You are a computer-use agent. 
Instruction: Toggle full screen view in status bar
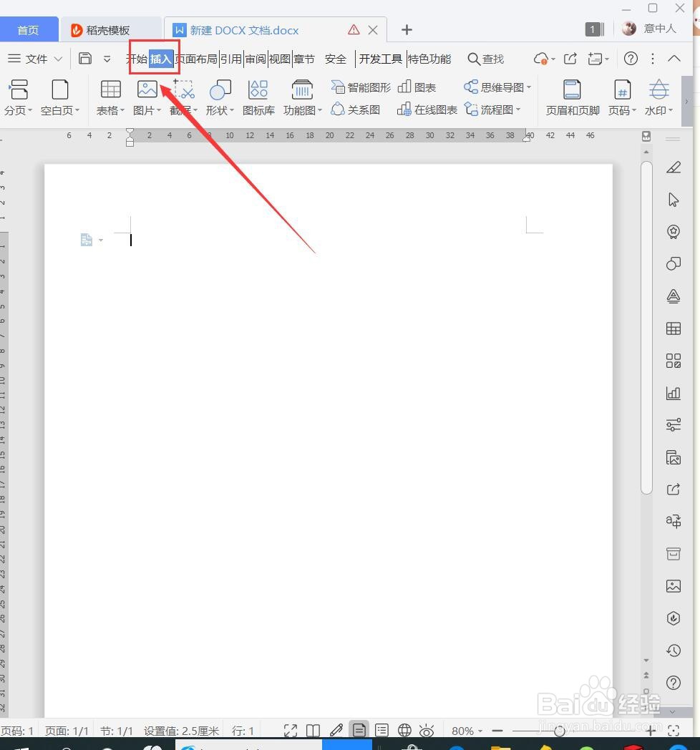(x=290, y=731)
